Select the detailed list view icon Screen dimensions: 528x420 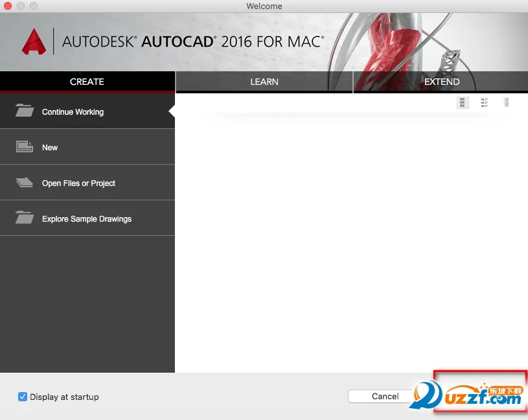pyautogui.click(x=484, y=102)
